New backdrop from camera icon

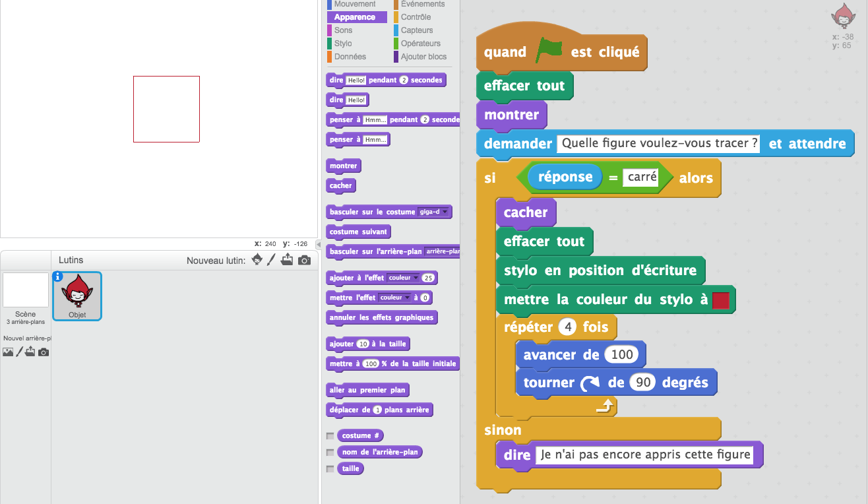(x=44, y=352)
